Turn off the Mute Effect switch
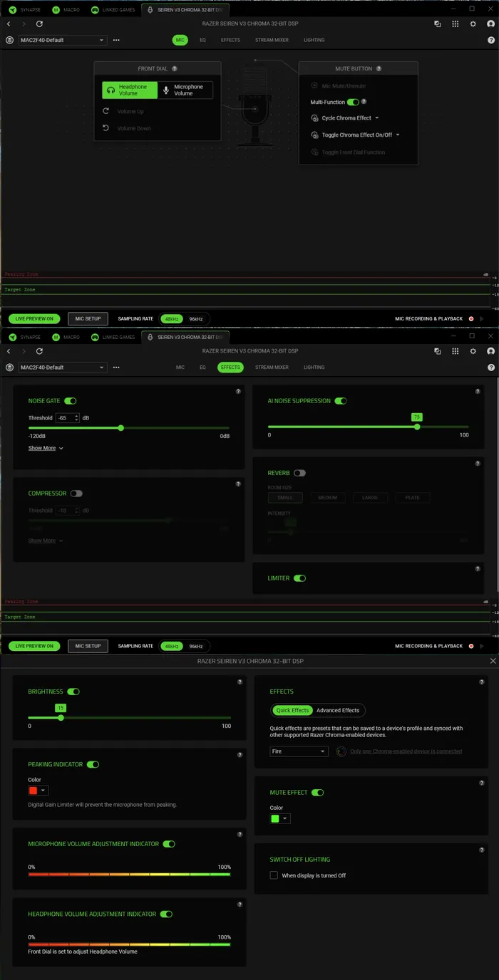 [318, 792]
